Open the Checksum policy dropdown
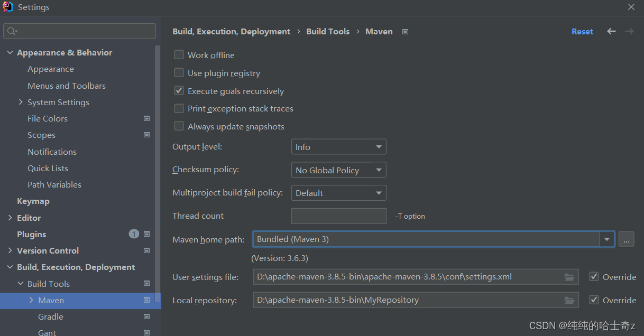Image resolution: width=644 pixels, height=336 pixels. coord(338,170)
